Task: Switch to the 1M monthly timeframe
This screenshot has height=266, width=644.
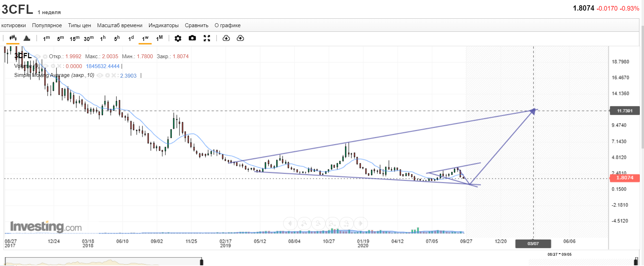Action: [159, 38]
